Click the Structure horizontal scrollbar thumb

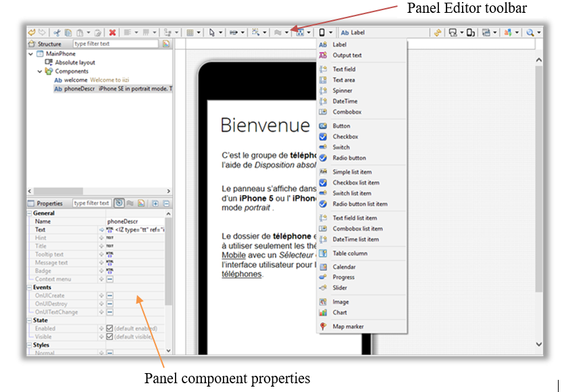tap(58, 191)
